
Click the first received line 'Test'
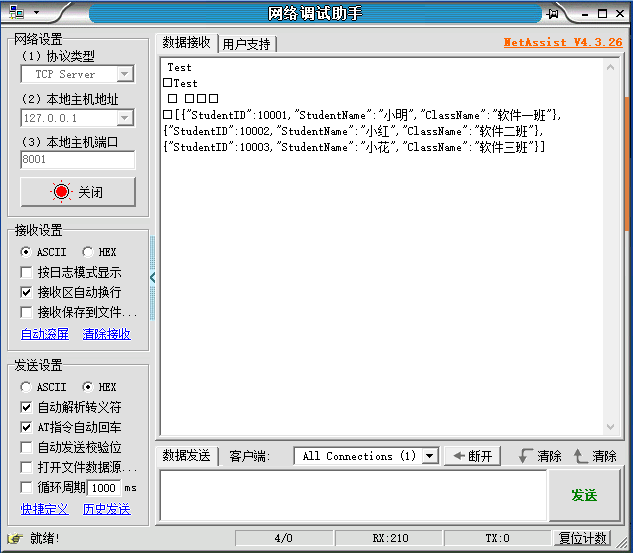click(x=179, y=67)
